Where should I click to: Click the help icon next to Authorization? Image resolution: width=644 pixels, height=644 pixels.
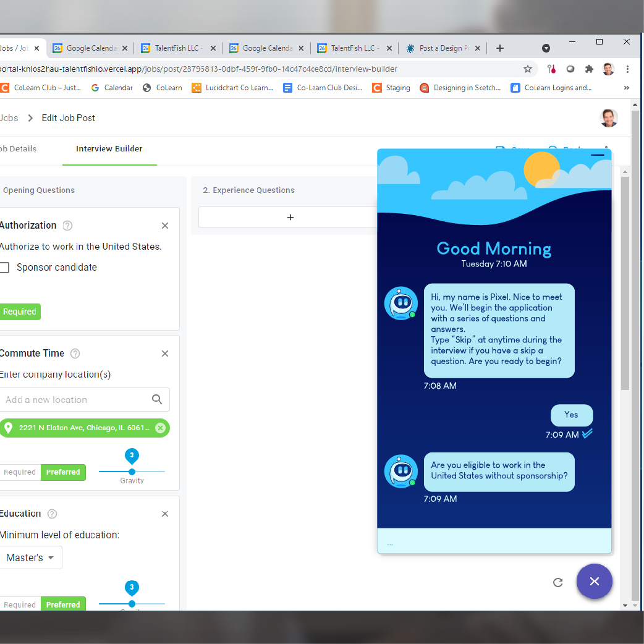tap(68, 226)
